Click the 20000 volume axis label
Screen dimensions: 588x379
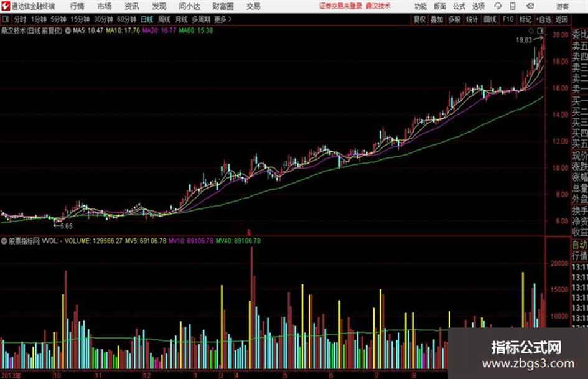(559, 263)
